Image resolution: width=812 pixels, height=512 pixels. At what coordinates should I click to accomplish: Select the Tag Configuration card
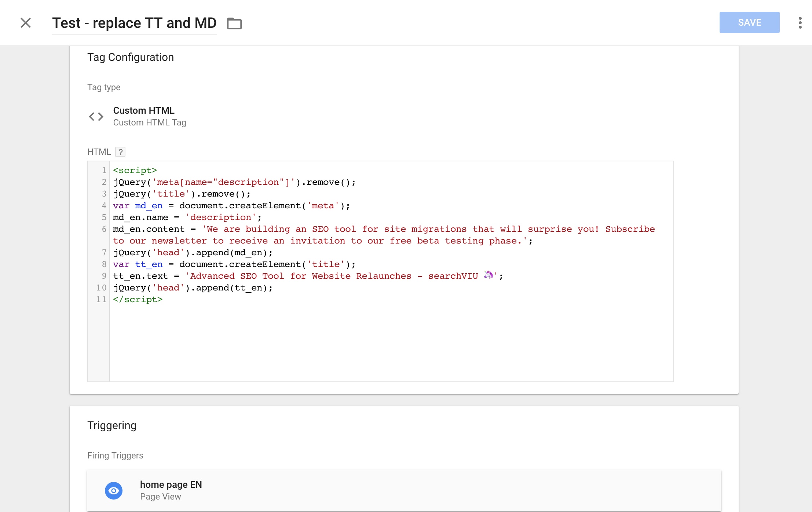pos(131,57)
